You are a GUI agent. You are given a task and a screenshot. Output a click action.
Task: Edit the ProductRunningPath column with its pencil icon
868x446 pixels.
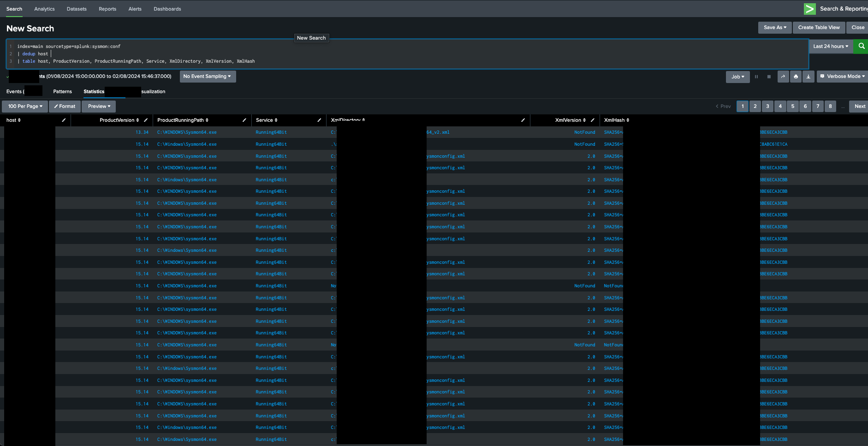coord(244,120)
